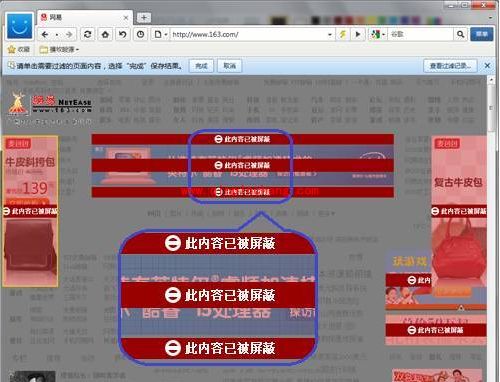
Task: Click the 牛皮斜挎包 left ad text
Action: pyautogui.click(x=30, y=162)
